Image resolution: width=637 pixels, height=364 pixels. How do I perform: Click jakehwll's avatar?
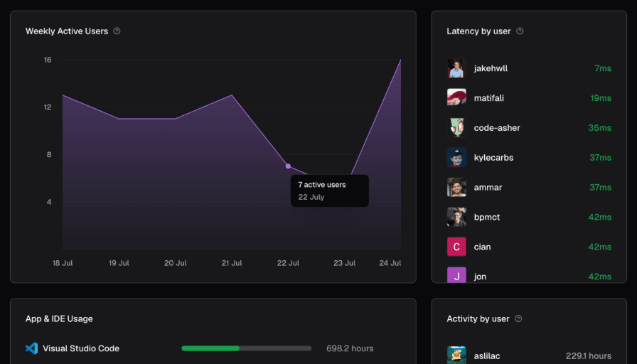[x=456, y=68]
